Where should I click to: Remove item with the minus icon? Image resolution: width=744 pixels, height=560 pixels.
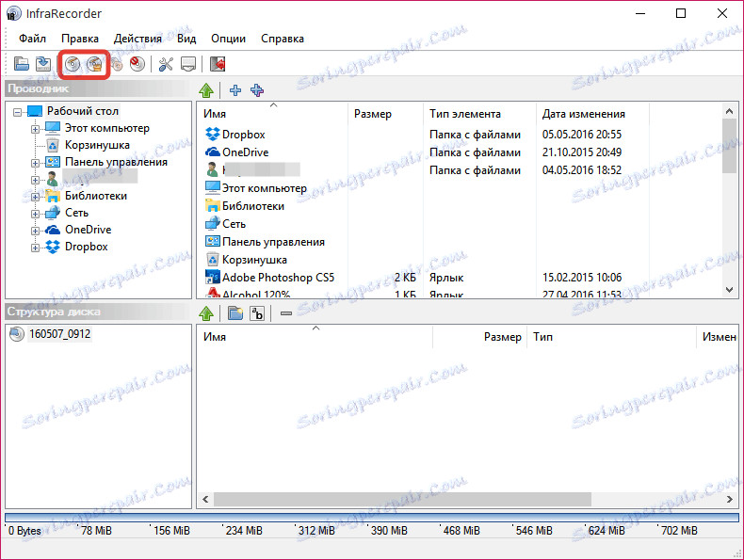[x=286, y=313]
